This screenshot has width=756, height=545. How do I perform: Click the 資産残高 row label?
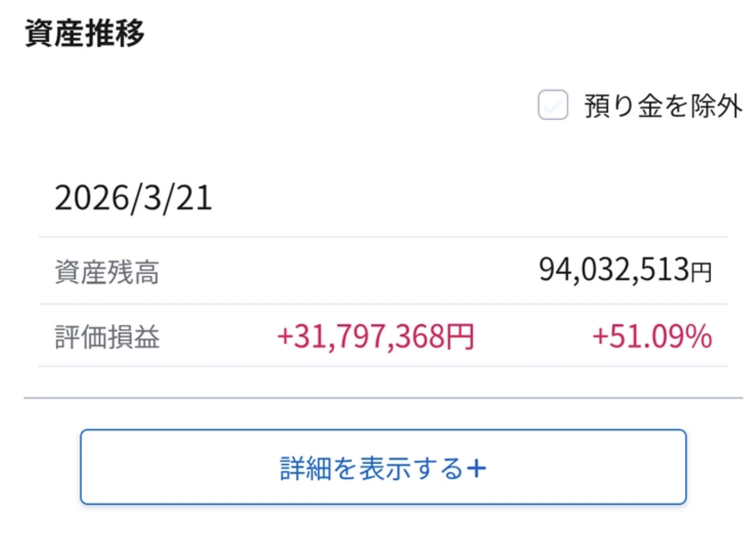pyautogui.click(x=107, y=272)
